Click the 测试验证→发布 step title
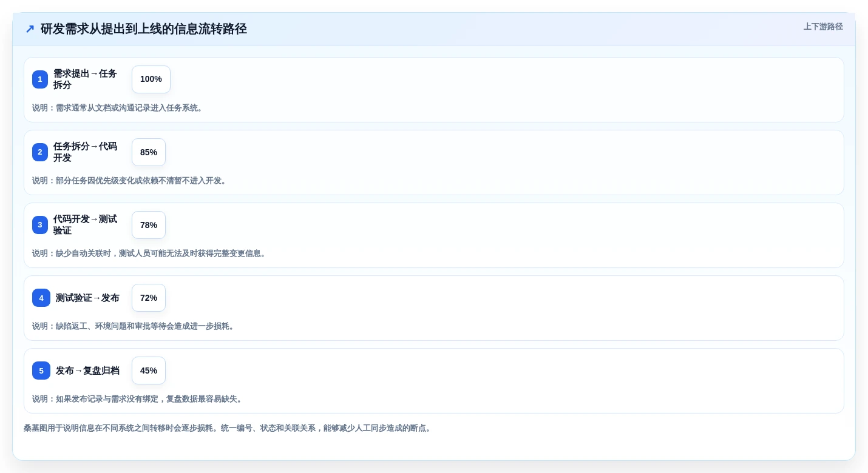 click(87, 298)
